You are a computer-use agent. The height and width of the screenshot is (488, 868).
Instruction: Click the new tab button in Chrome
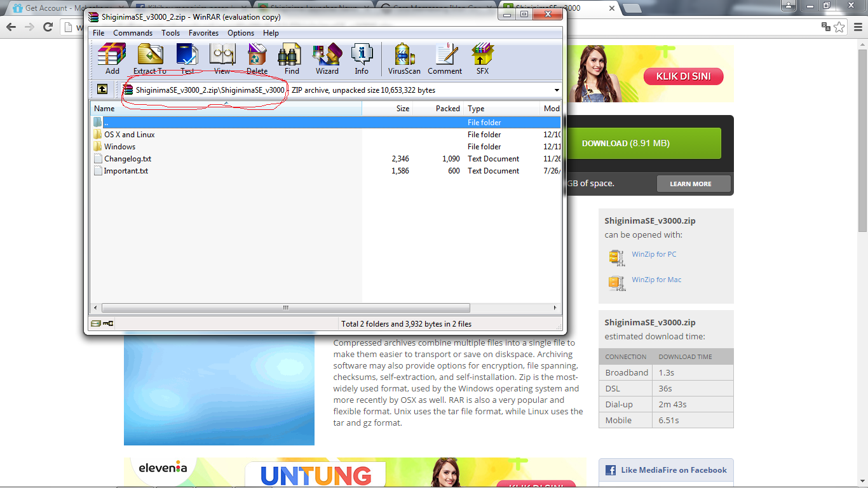tap(632, 8)
